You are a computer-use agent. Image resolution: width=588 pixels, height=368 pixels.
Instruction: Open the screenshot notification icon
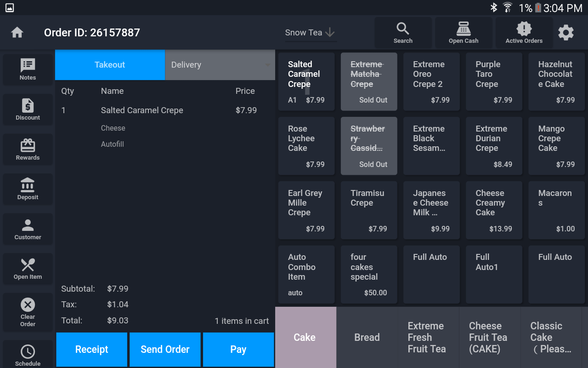coord(9,8)
